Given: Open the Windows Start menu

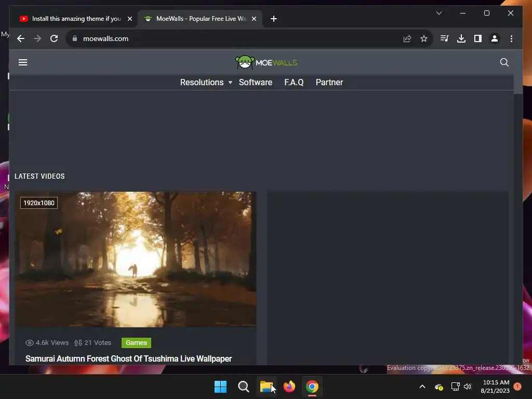Looking at the screenshot, I should click(220, 387).
